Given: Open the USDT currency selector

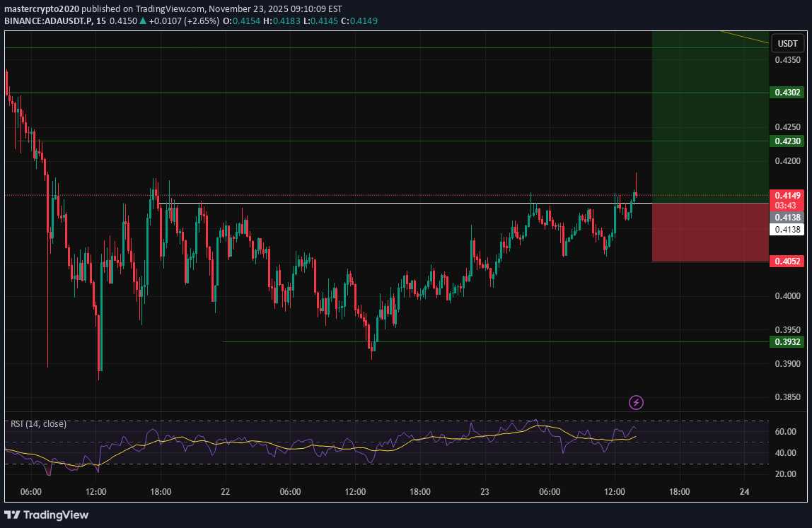Looking at the screenshot, I should point(787,44).
